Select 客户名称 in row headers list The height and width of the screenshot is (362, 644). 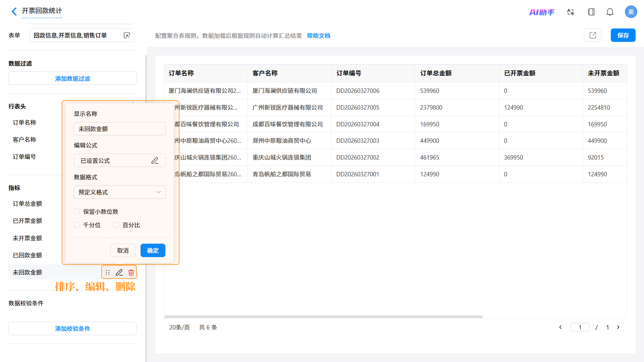point(24,139)
